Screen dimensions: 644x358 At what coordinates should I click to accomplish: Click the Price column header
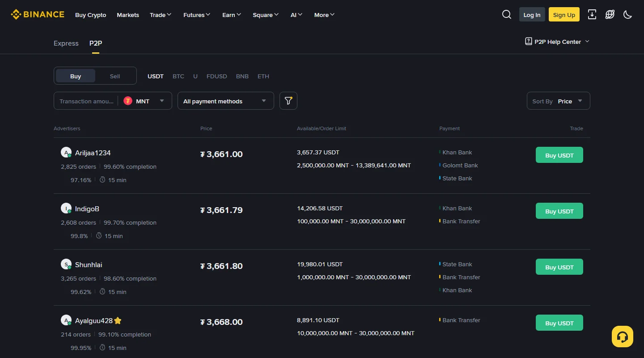point(206,128)
